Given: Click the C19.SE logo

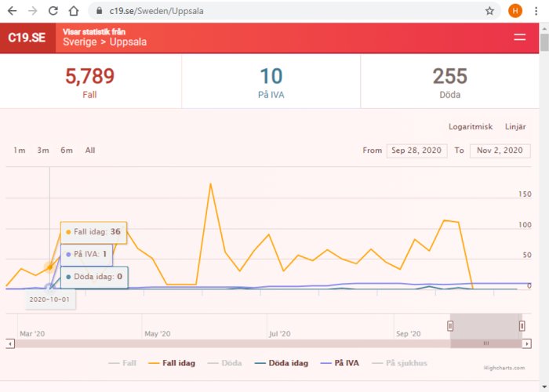Looking at the screenshot, I should click(27, 38).
